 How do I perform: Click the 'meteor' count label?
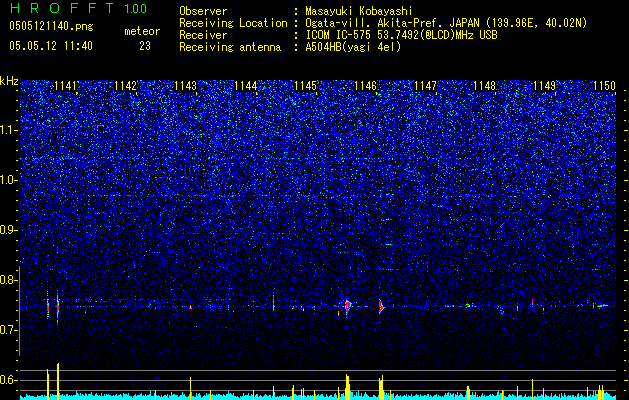tap(142, 31)
